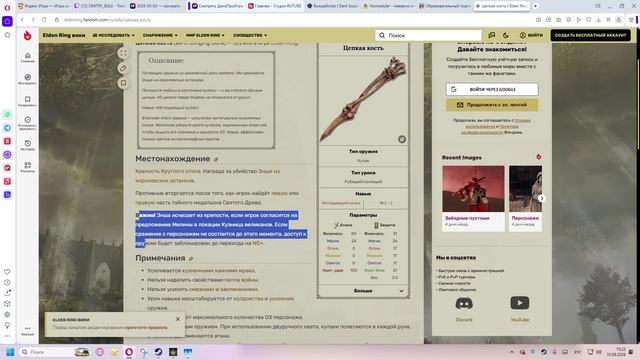Image resolution: width=640 pixels, height=360 pixels.
Task: Open a new browser tab with plus button
Action: point(535,6)
